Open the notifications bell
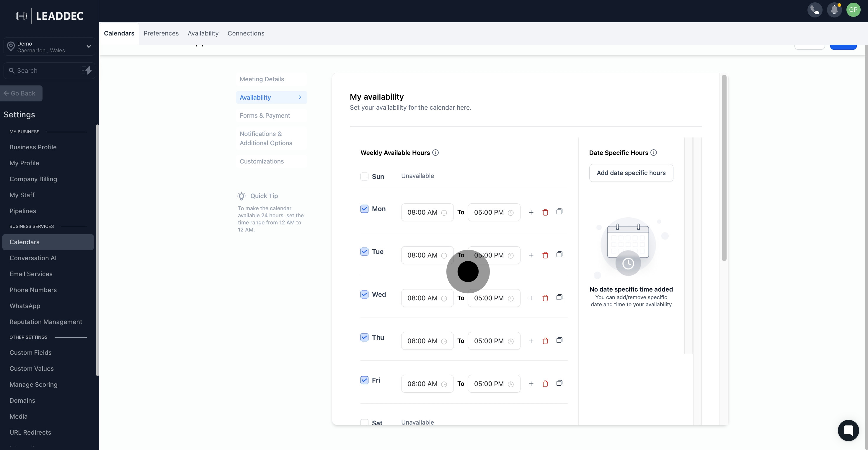 pyautogui.click(x=834, y=10)
